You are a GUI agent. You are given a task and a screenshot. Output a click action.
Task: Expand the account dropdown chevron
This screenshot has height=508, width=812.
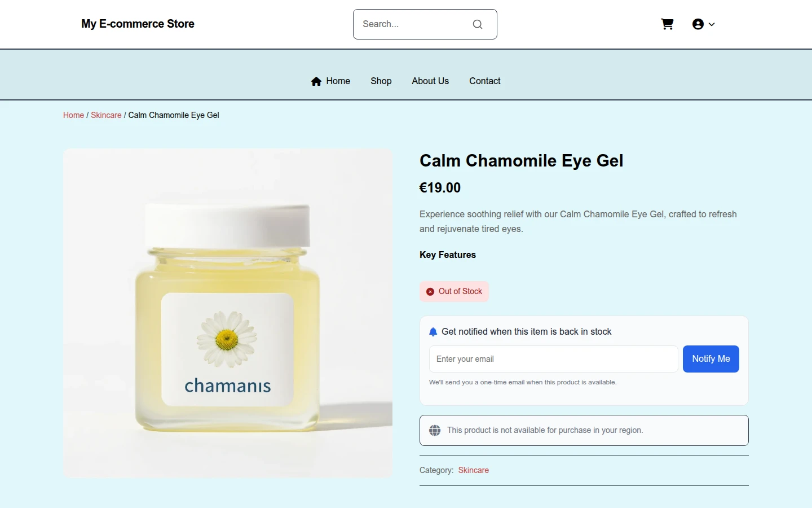pyautogui.click(x=712, y=24)
